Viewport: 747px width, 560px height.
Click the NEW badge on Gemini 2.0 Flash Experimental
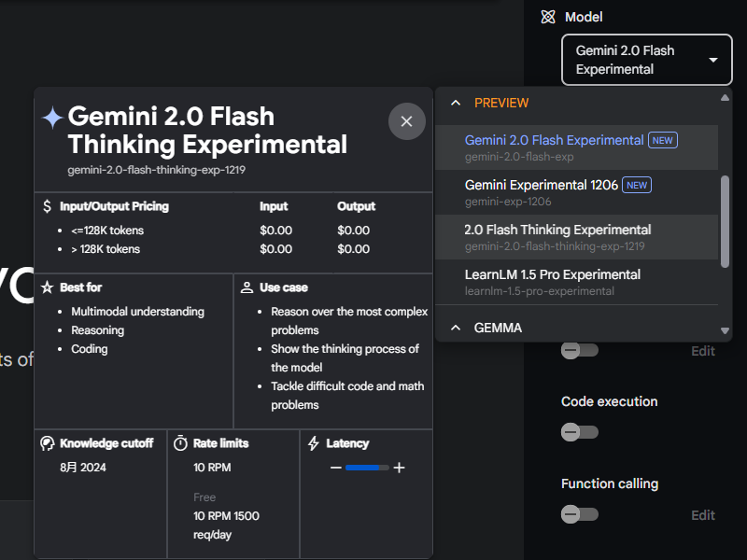[x=662, y=140]
